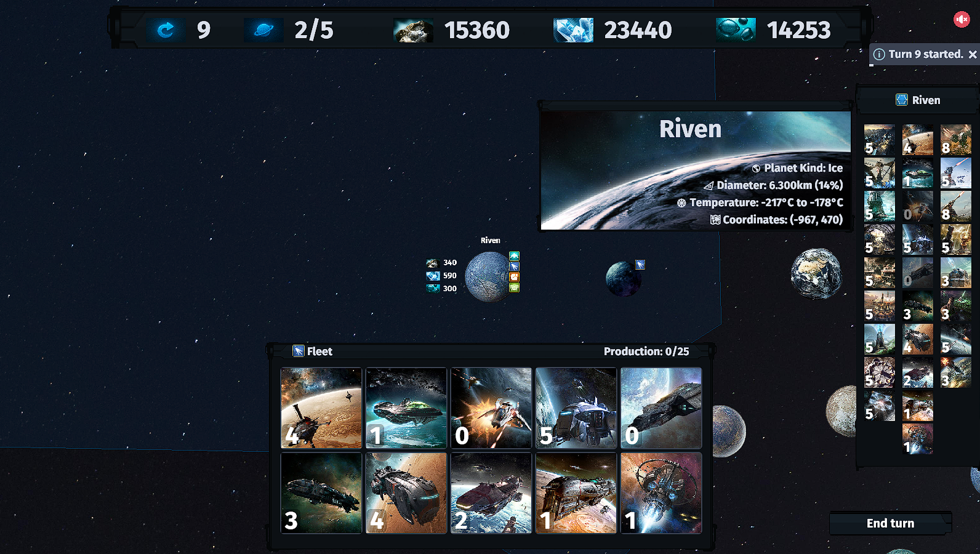Open the blue fleet icon beside Riven planet
Image resolution: width=980 pixels, height=554 pixels.
(x=514, y=267)
